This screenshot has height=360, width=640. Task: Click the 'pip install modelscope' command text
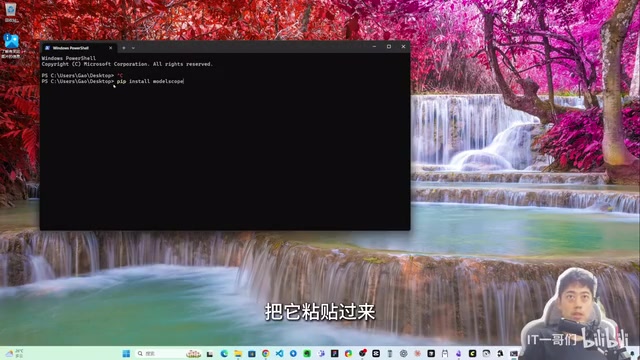tap(150, 81)
